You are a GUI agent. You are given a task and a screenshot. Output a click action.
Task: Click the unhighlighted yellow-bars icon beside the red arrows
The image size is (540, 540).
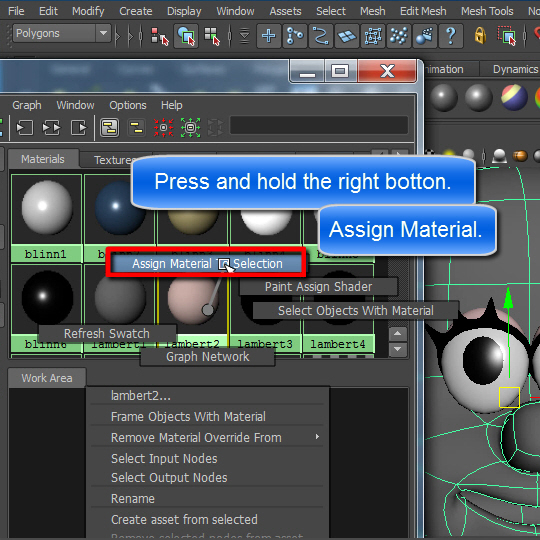137,128
